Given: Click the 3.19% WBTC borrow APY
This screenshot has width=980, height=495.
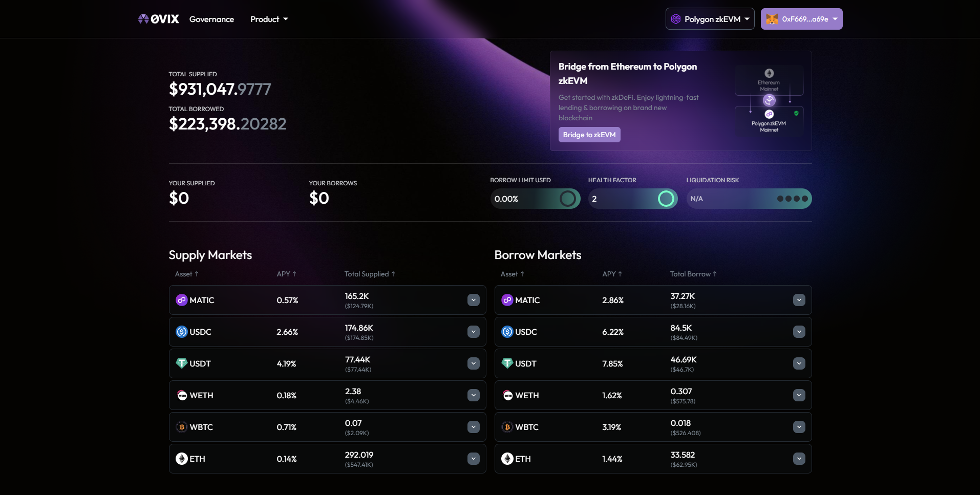Looking at the screenshot, I should [x=611, y=427].
